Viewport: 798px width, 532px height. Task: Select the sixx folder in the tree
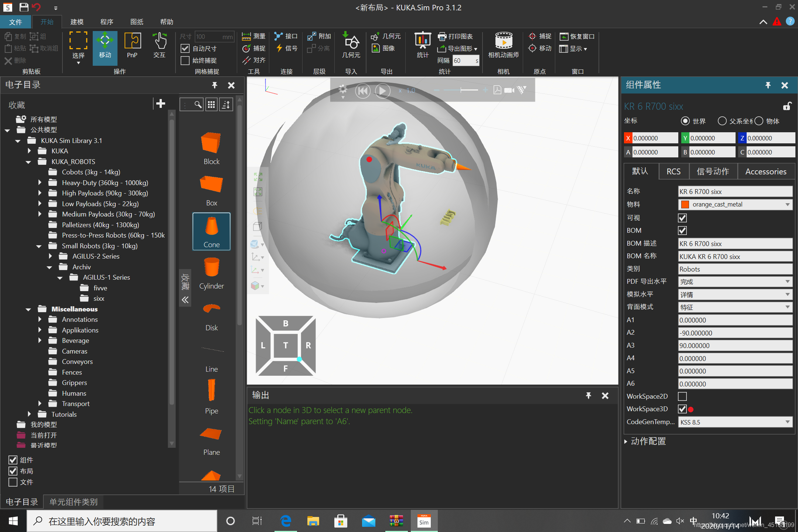tap(99, 299)
